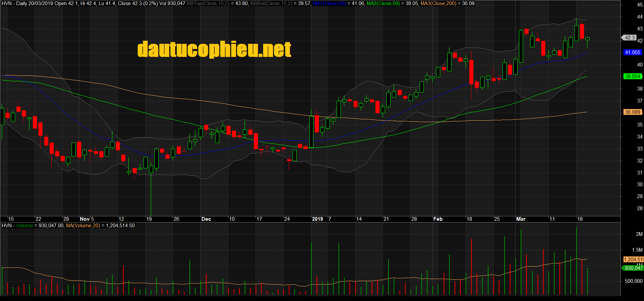Click the 2019 year marker on date axis
This screenshot has height=301, width=644.
coord(318,219)
